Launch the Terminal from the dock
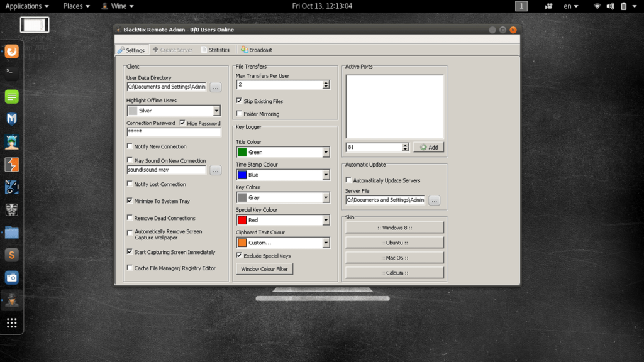644x362 pixels. click(x=12, y=73)
